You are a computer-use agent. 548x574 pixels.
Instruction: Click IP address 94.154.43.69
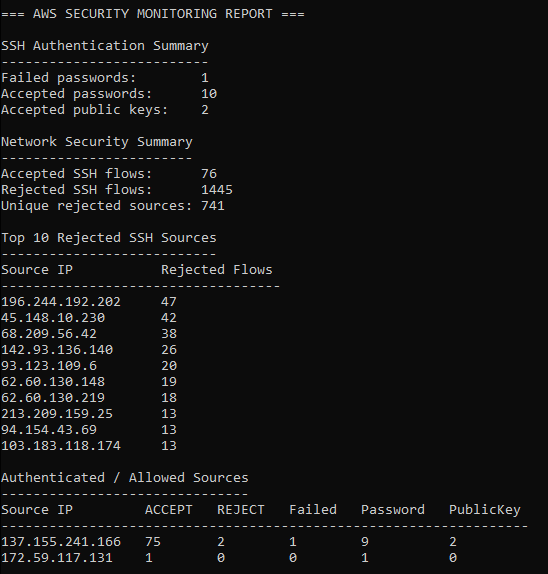coord(49,430)
